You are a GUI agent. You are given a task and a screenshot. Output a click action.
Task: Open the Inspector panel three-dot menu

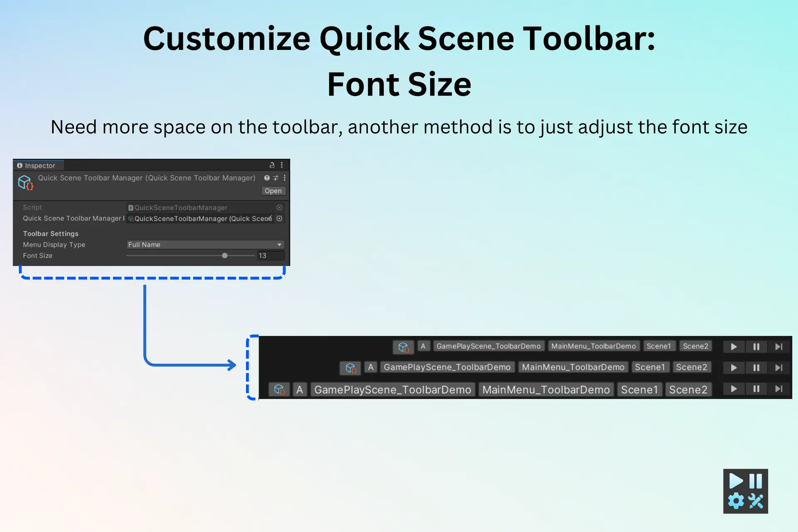282,165
